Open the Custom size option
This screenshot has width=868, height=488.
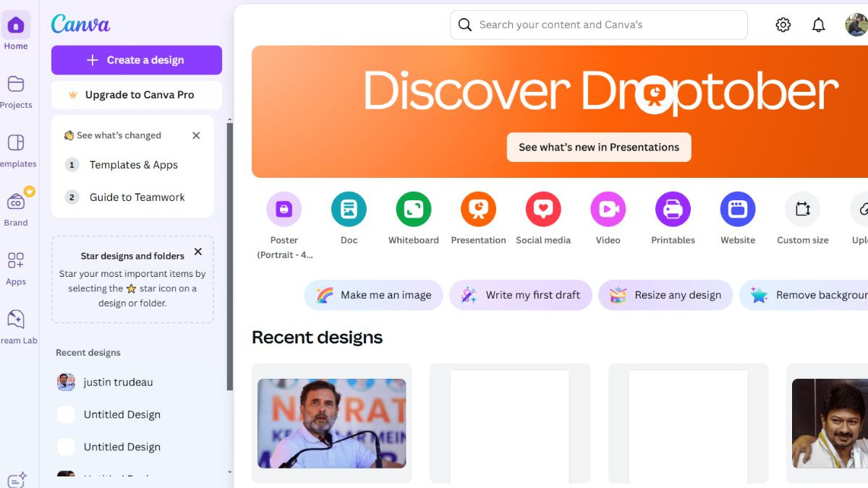point(802,210)
